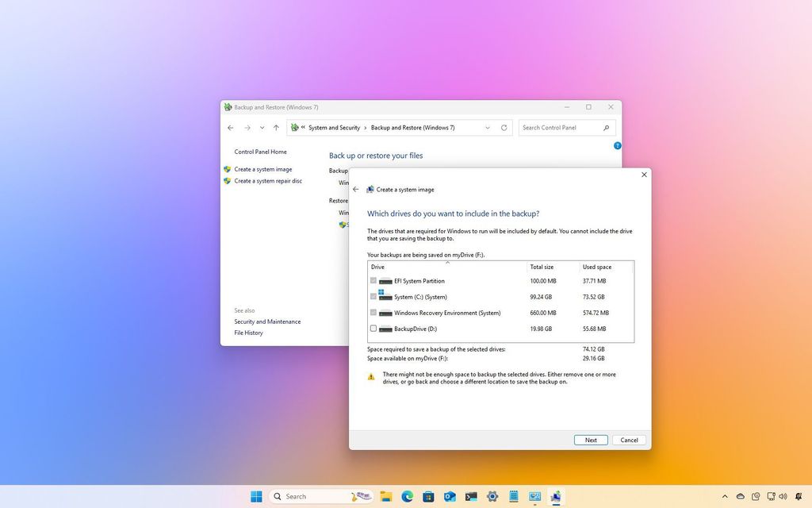Click the back arrow in the wizard dialog
Image resolution: width=812 pixels, height=508 pixels.
tap(356, 189)
